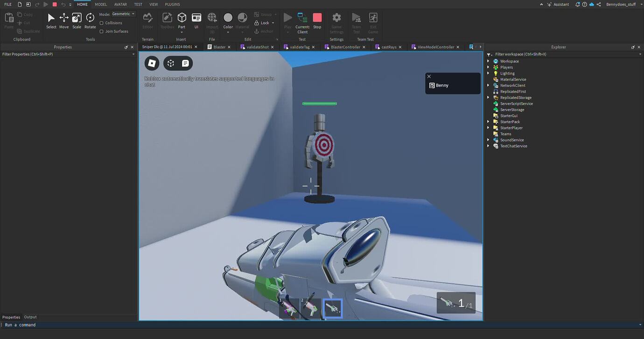Click the Run a command input bar
The width and height of the screenshot is (644, 339).
(x=70, y=325)
